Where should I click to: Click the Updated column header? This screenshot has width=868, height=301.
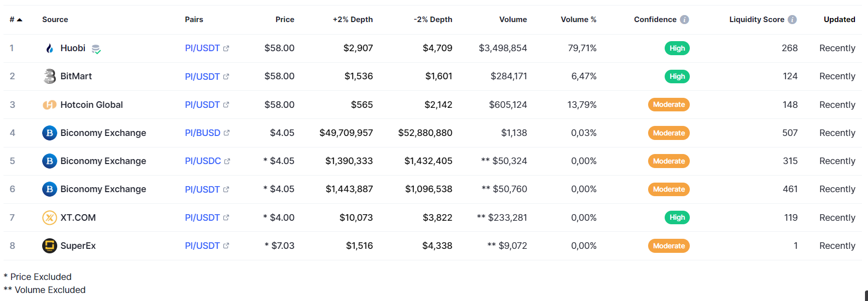tap(839, 20)
